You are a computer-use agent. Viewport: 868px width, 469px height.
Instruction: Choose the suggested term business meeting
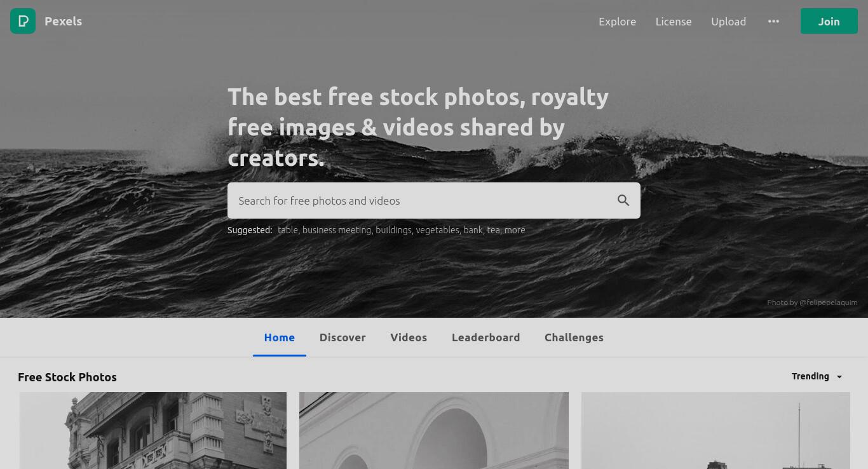(x=337, y=230)
